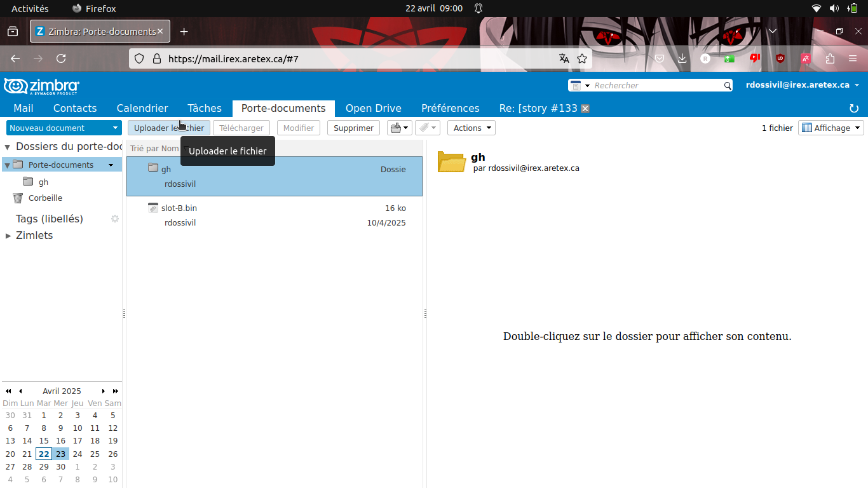Switch to the Contacts tab
The width and height of the screenshot is (868, 488).
(x=75, y=109)
